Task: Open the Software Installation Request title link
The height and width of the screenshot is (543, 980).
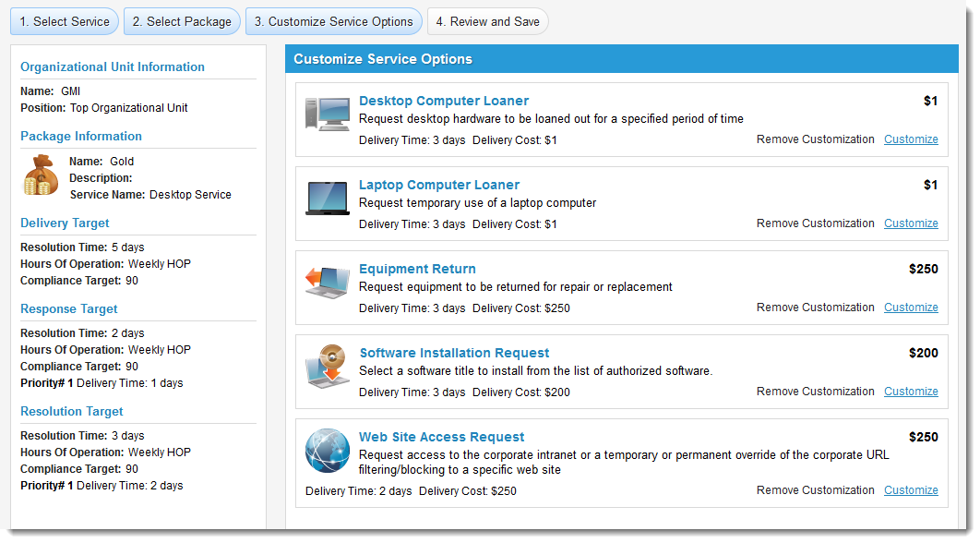Action: tap(454, 353)
